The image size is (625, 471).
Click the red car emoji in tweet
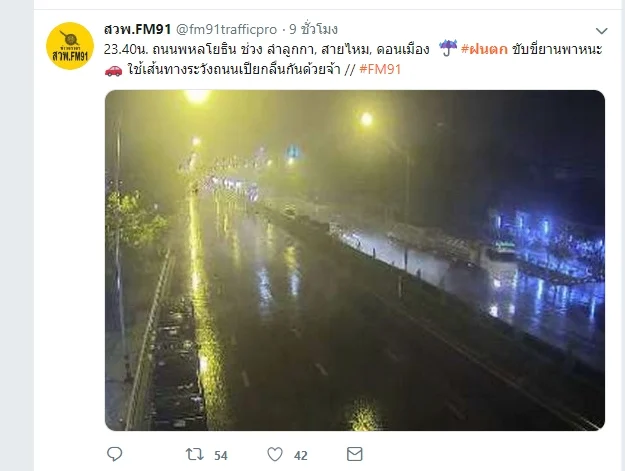coord(113,70)
